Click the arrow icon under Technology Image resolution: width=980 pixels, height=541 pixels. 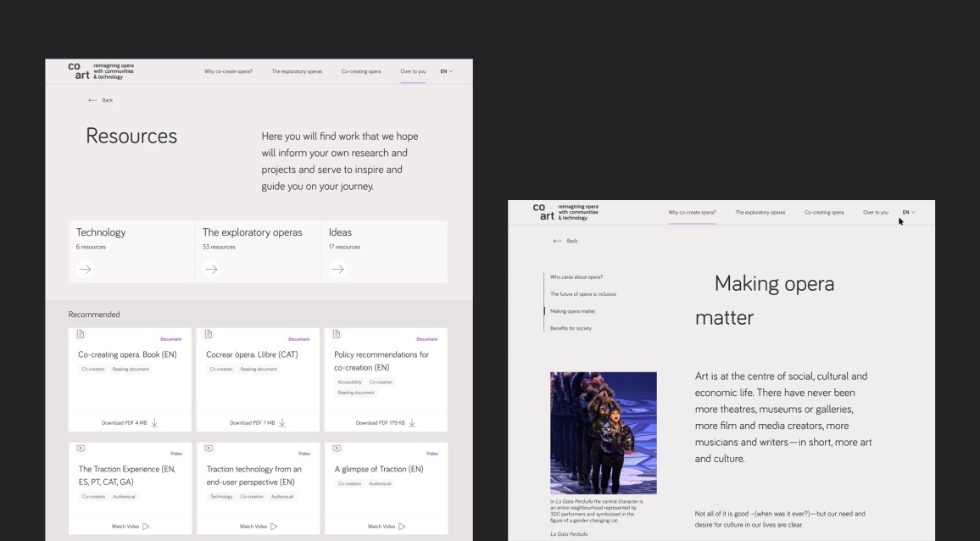point(85,269)
